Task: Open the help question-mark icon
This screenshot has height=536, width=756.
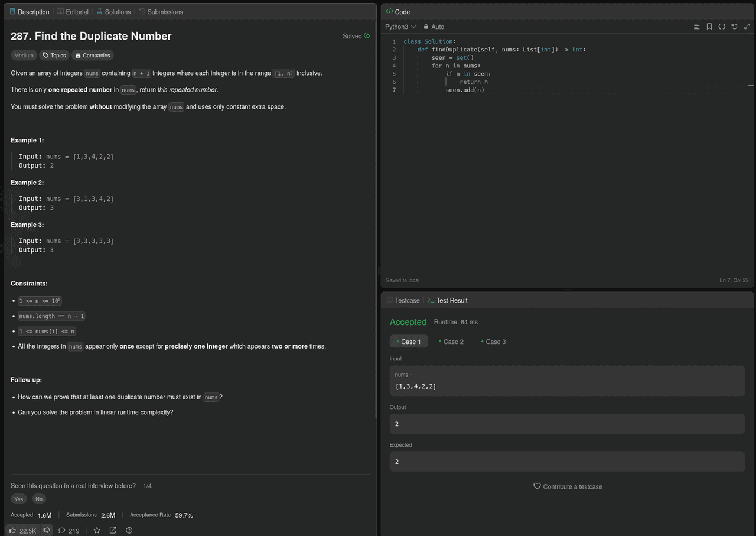Action: (x=129, y=531)
